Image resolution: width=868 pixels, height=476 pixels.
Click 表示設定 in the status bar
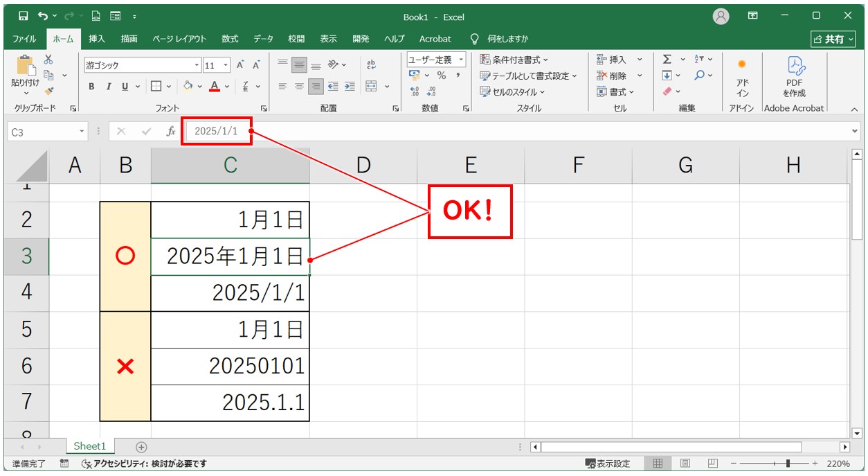tap(608, 464)
